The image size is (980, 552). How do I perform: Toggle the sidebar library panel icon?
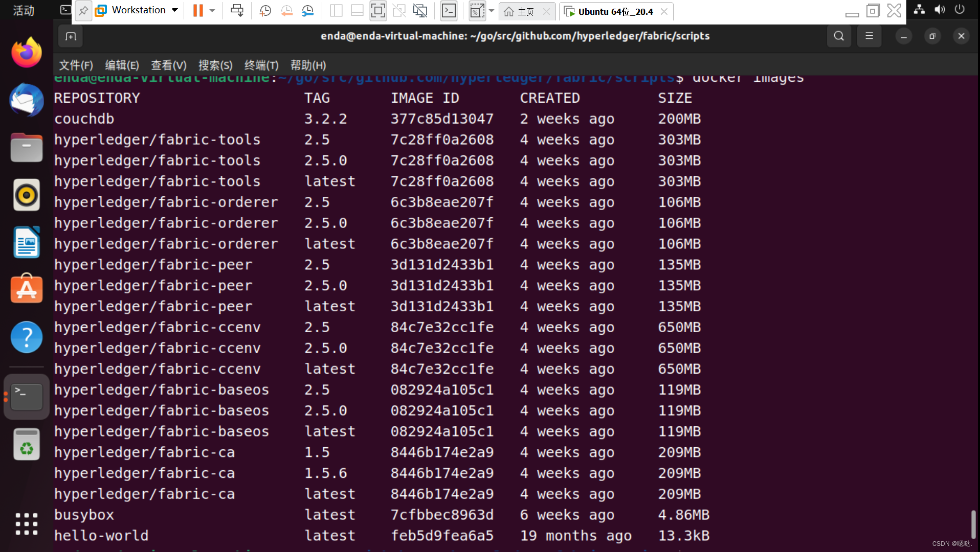[336, 10]
